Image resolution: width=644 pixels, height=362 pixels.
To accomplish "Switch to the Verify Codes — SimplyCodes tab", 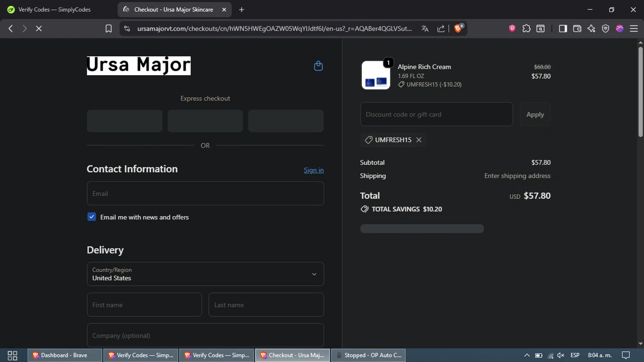I will tap(55, 9).
